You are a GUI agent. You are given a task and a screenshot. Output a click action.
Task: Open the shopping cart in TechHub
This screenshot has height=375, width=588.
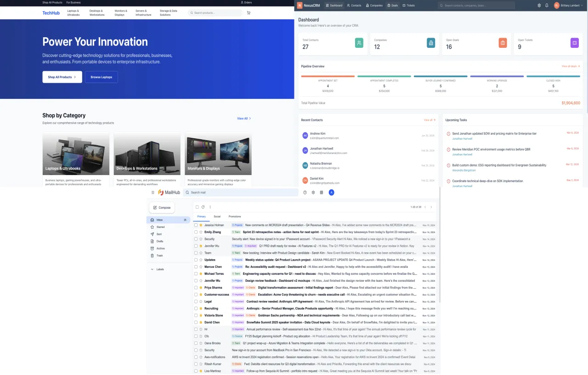pos(249,13)
